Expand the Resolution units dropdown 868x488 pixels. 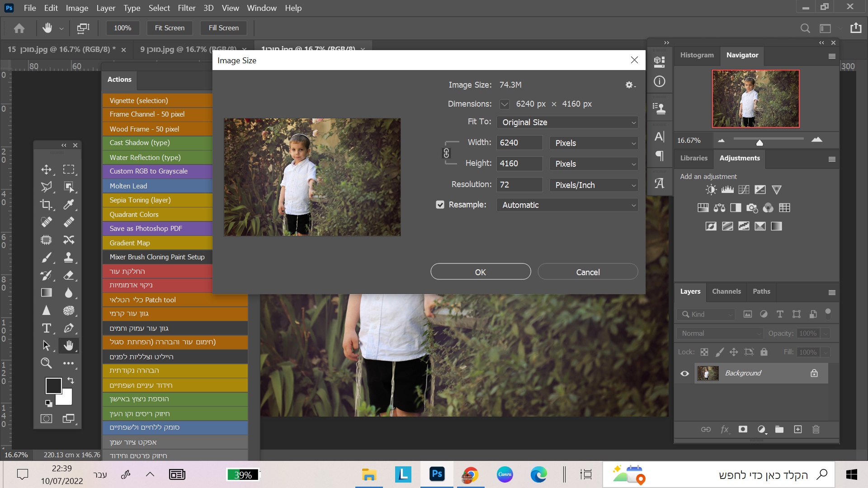[x=594, y=185]
